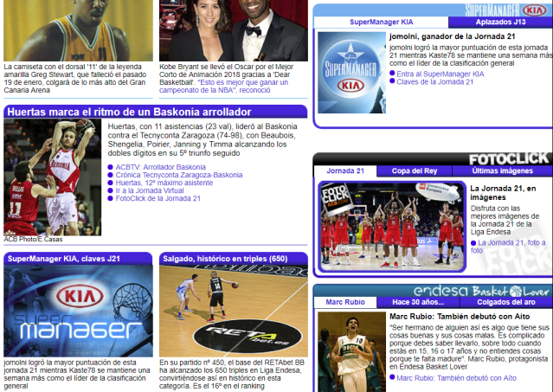Open FotoClick de la Jornada 21 link

(x=158, y=198)
